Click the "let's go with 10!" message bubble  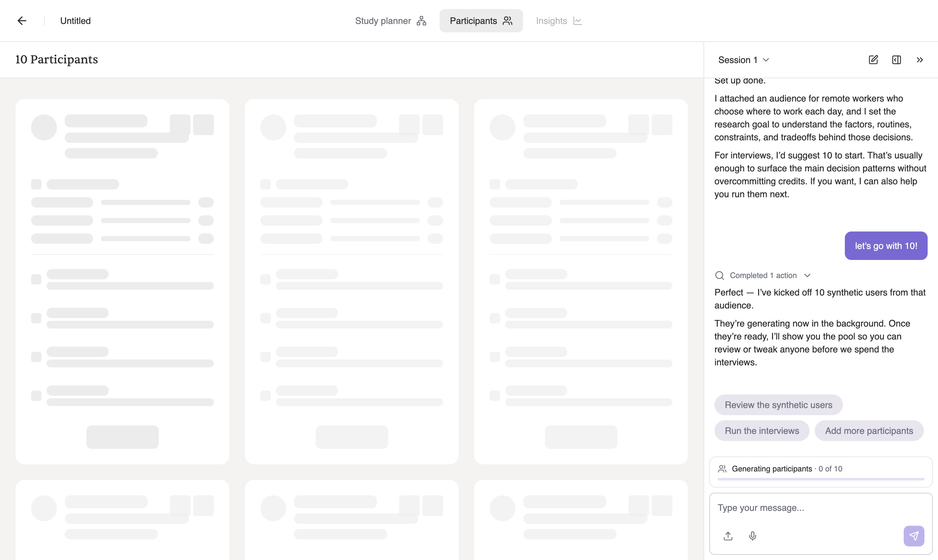coord(886,246)
